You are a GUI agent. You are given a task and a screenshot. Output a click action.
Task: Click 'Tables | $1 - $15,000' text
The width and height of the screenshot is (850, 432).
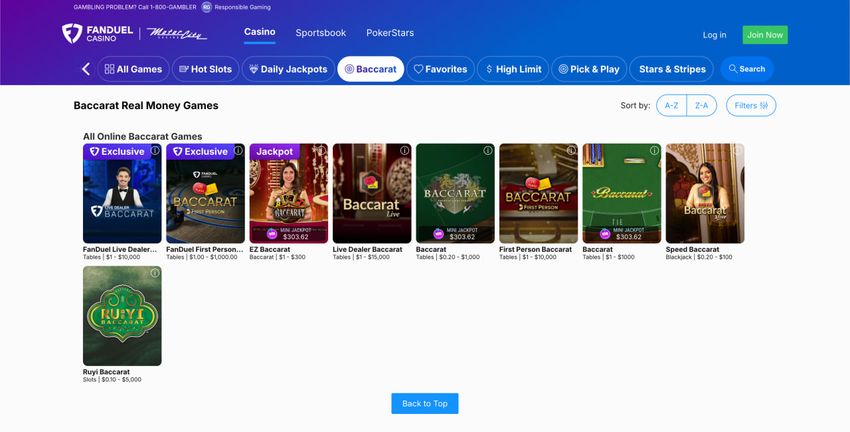(x=361, y=257)
